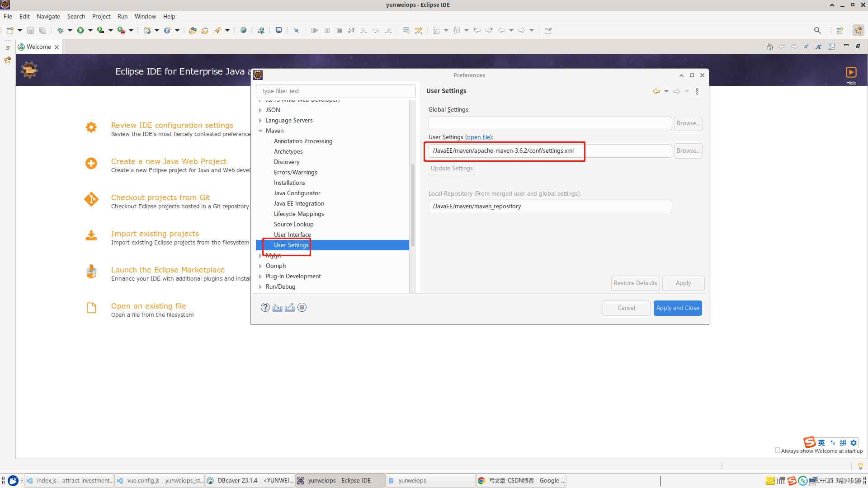
Task: Click the Cancel button in Preferences
Action: (x=627, y=308)
